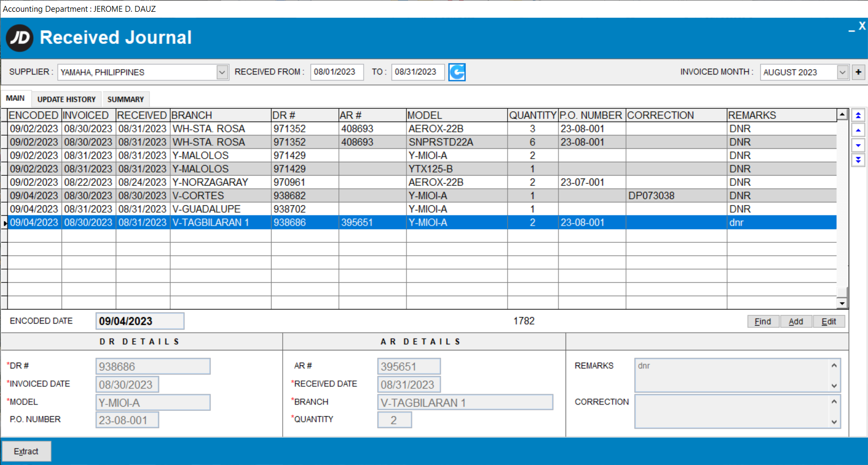Select the SNPRSTD22A model cell

457,142
